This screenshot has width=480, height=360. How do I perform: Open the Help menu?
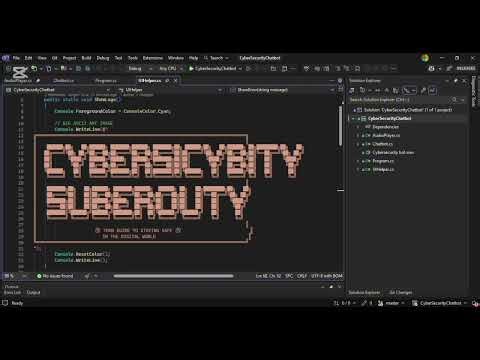click(x=193, y=58)
